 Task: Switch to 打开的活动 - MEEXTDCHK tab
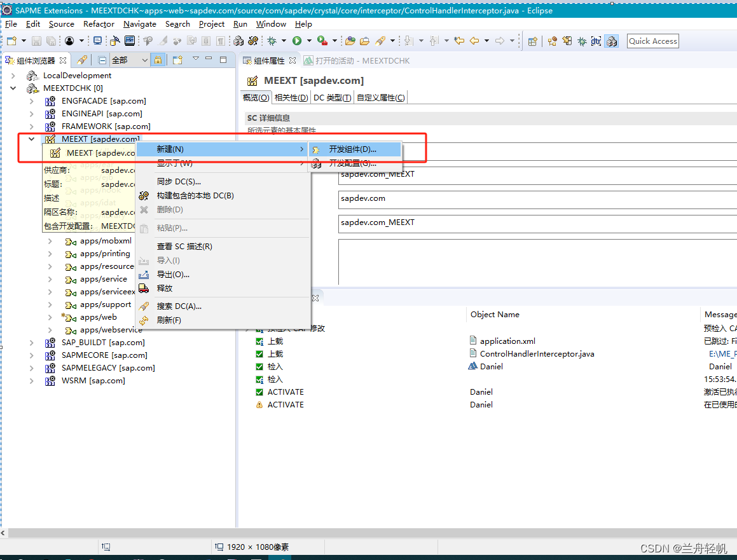click(x=357, y=60)
